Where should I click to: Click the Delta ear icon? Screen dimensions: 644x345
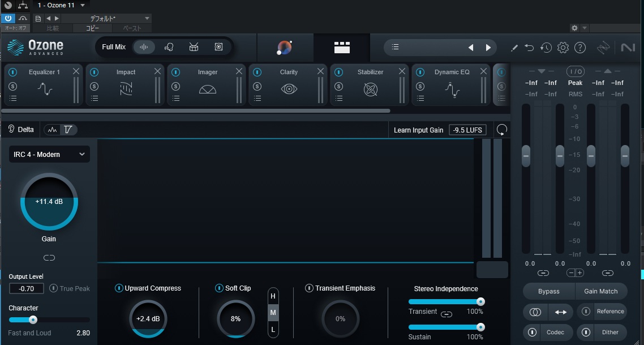click(11, 129)
